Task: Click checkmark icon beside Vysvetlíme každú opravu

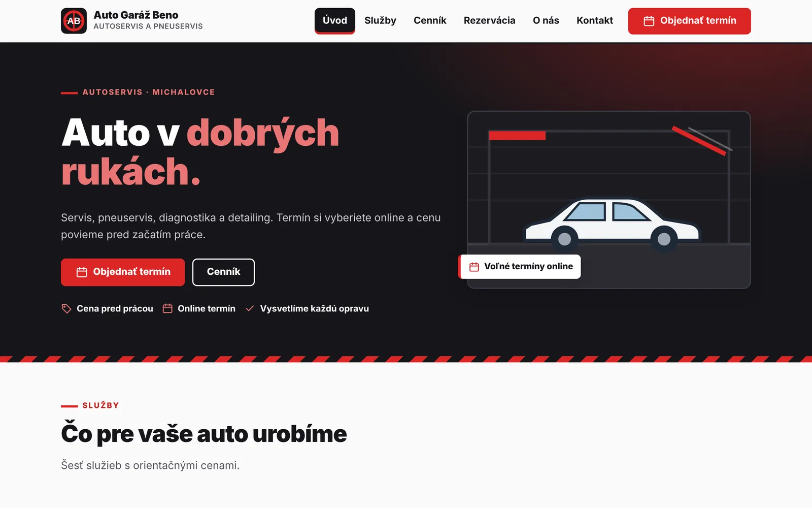Action: pyautogui.click(x=250, y=308)
